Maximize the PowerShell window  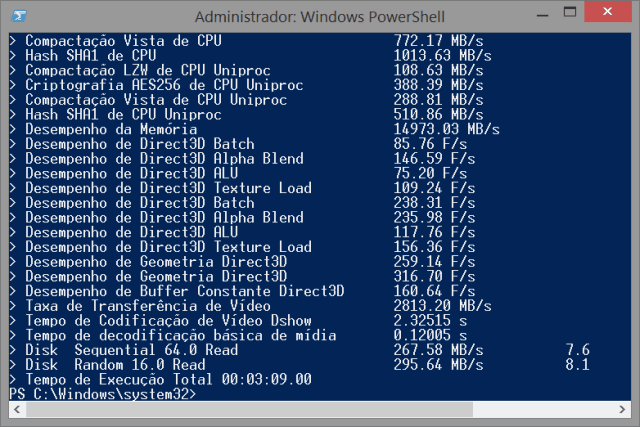coord(570,12)
